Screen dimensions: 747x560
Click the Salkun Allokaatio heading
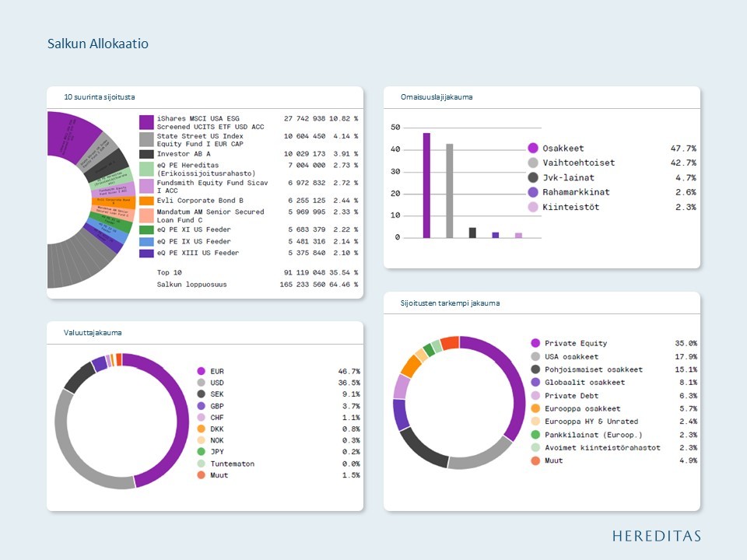tap(98, 44)
